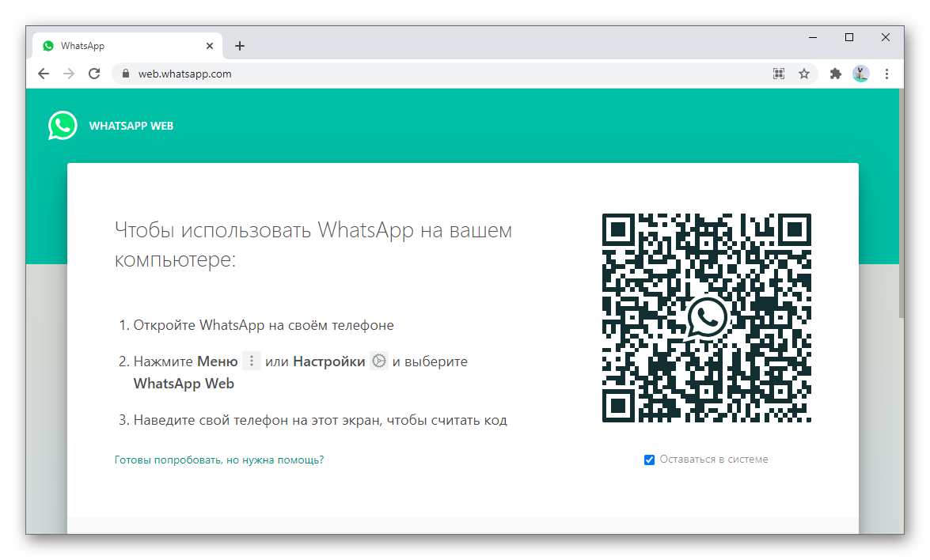This screenshot has width=930, height=560.
Task: Open the Chrome profile avatar
Action: 860,74
